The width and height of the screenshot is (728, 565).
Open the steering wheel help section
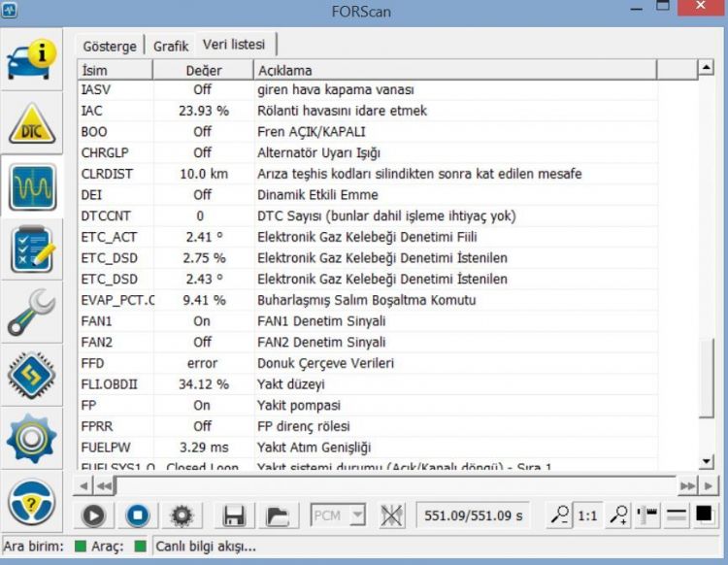pos(32,502)
